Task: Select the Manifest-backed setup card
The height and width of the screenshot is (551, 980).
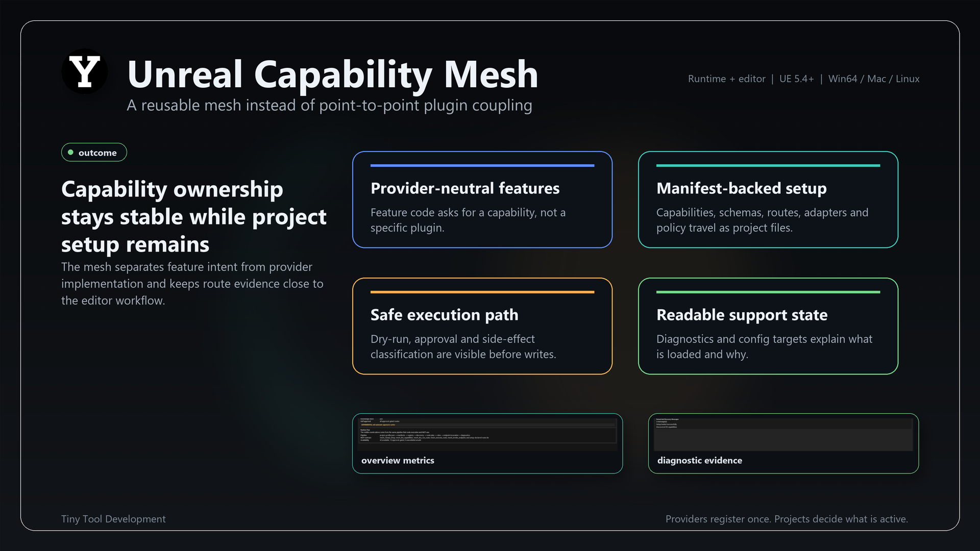Action: (x=768, y=199)
